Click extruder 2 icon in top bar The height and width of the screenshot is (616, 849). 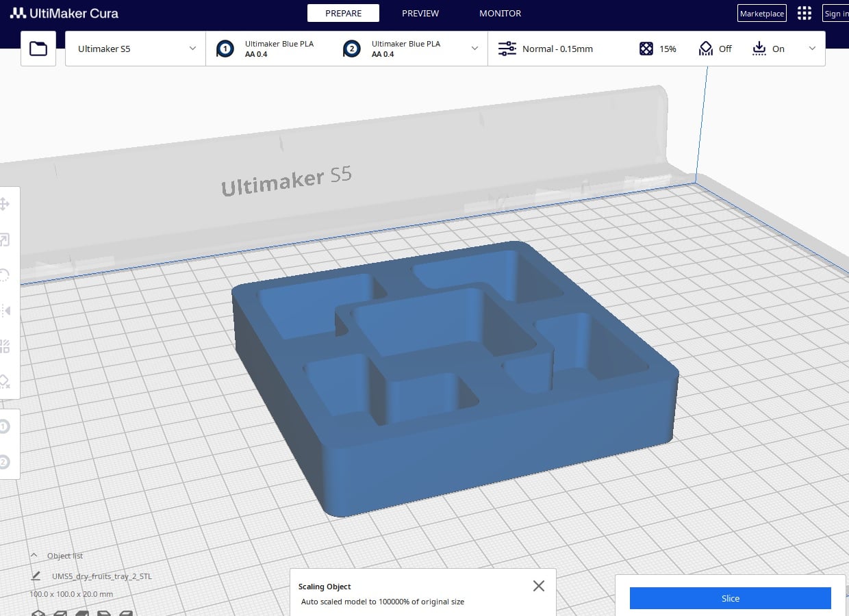pos(352,49)
